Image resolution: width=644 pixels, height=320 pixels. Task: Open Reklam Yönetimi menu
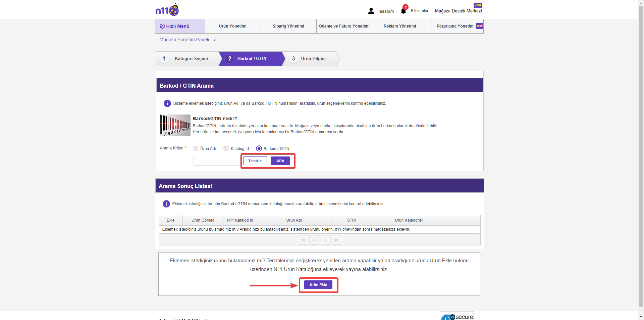400,26
